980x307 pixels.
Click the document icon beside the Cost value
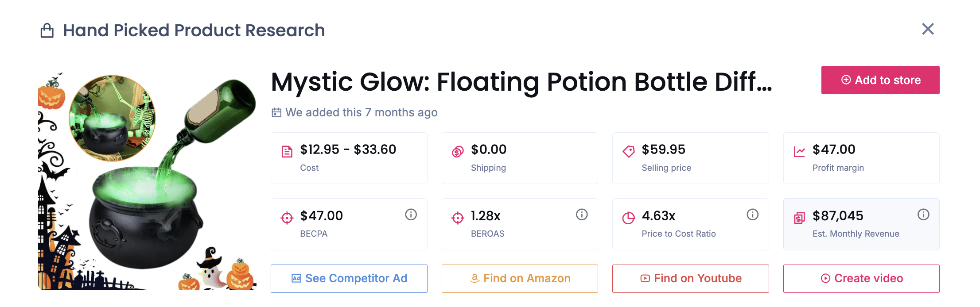point(287,150)
